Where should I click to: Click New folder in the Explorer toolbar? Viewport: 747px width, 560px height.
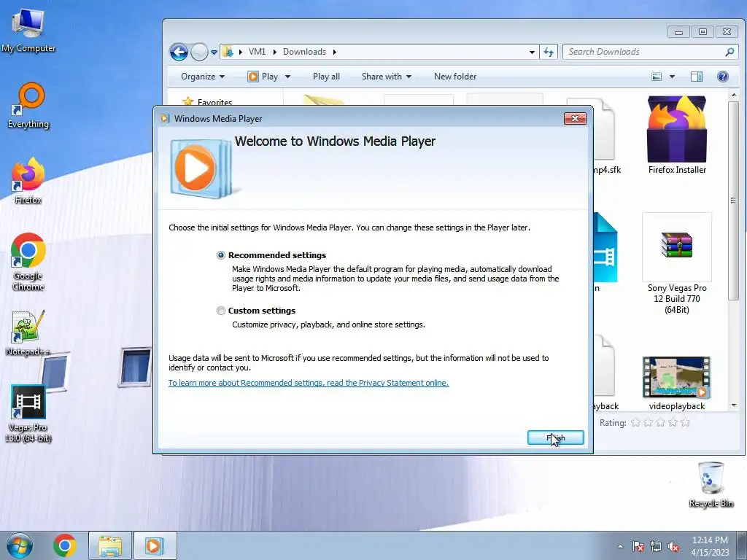(455, 77)
